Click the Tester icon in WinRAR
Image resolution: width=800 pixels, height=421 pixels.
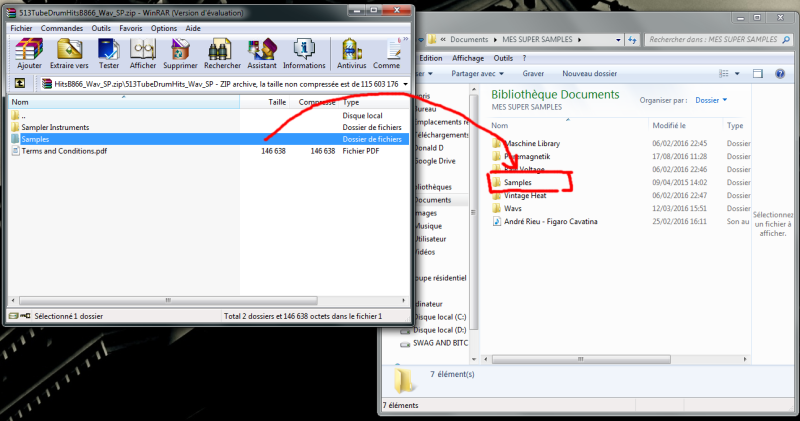pyautogui.click(x=109, y=50)
